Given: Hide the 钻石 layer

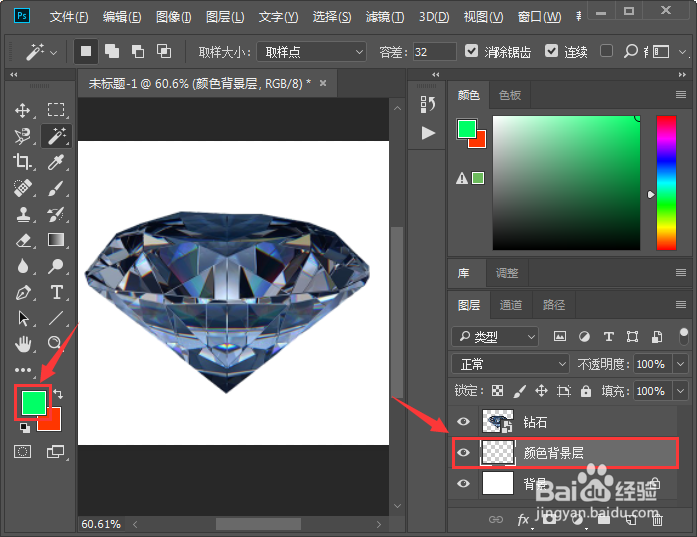Looking at the screenshot, I should click(463, 421).
